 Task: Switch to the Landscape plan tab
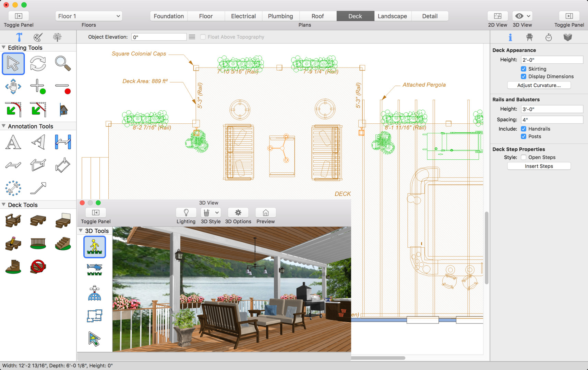click(x=392, y=16)
